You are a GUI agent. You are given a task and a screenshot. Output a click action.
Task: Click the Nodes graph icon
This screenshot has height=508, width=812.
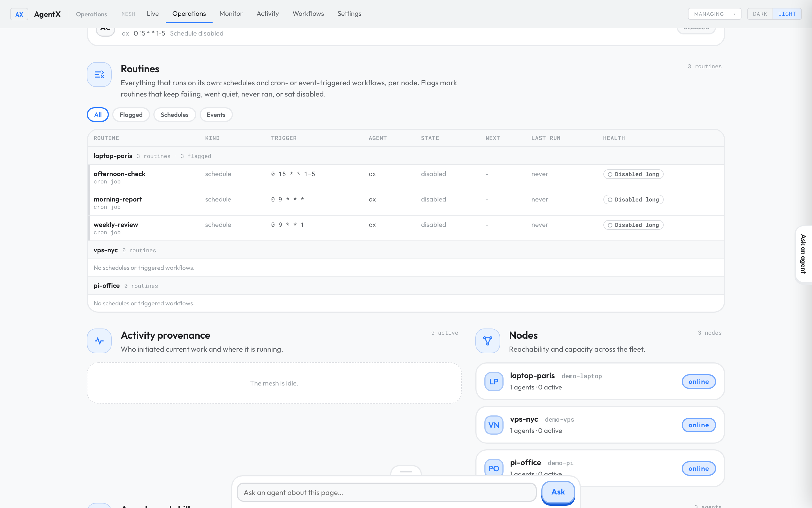click(x=487, y=341)
